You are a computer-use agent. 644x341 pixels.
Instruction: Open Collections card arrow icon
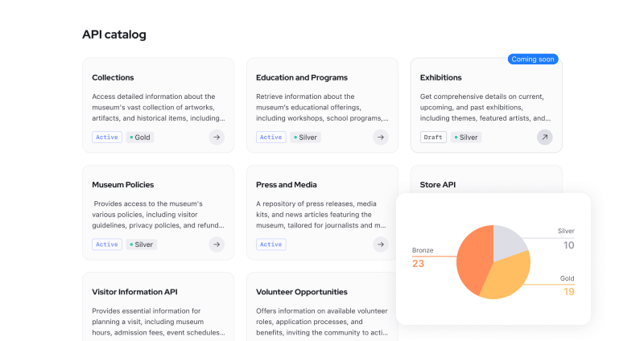tap(217, 137)
